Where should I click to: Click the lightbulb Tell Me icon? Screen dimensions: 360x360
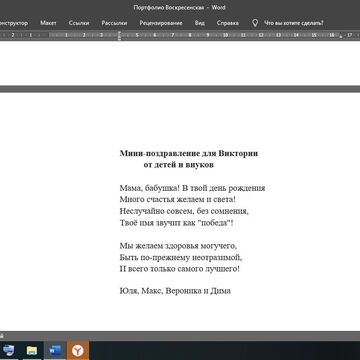pyautogui.click(x=255, y=23)
